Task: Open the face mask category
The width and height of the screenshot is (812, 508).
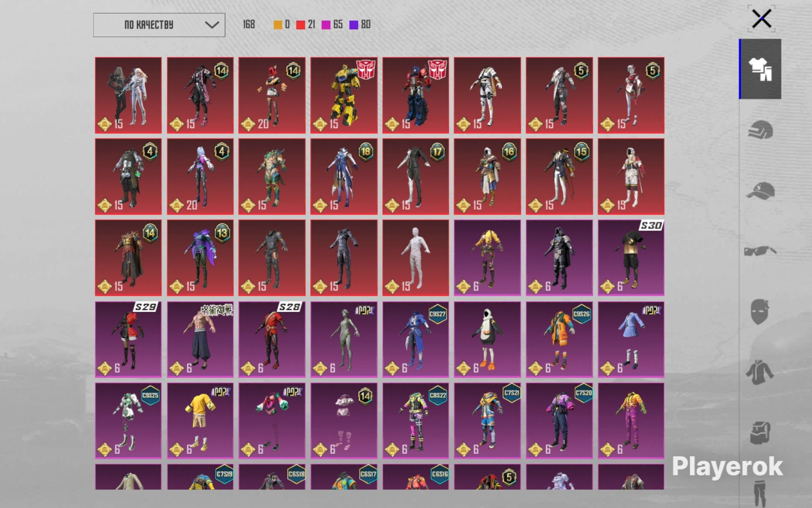Action: (760, 311)
